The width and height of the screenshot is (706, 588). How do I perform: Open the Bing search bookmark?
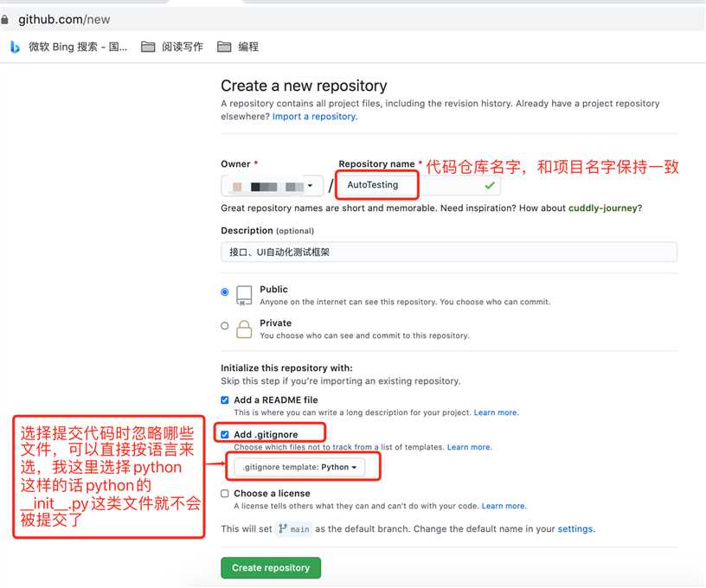pos(69,47)
